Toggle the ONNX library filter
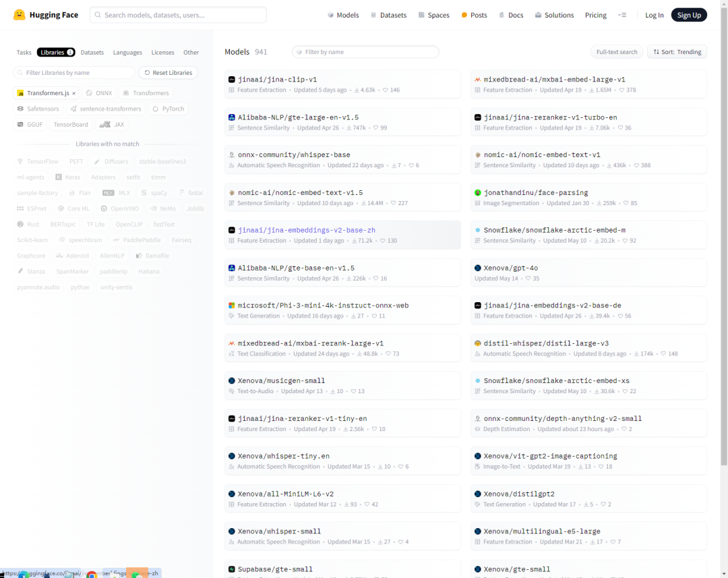This screenshot has width=728, height=578. [99, 93]
